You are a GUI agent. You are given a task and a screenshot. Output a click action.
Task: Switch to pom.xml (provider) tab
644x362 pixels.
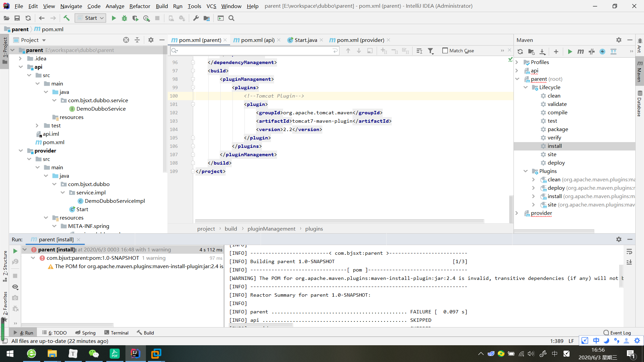pyautogui.click(x=360, y=40)
